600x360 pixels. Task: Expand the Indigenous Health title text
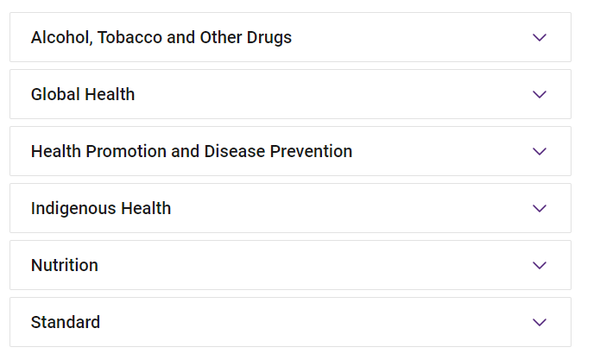click(x=101, y=209)
